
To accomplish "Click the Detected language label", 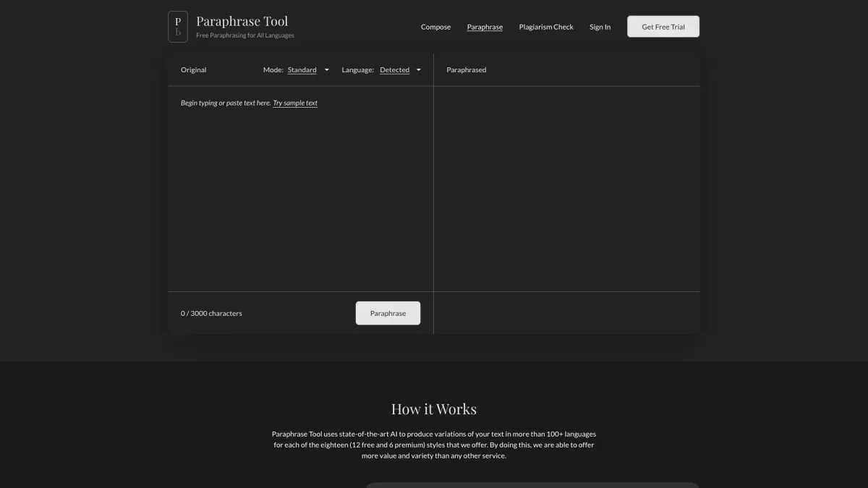I will (394, 70).
